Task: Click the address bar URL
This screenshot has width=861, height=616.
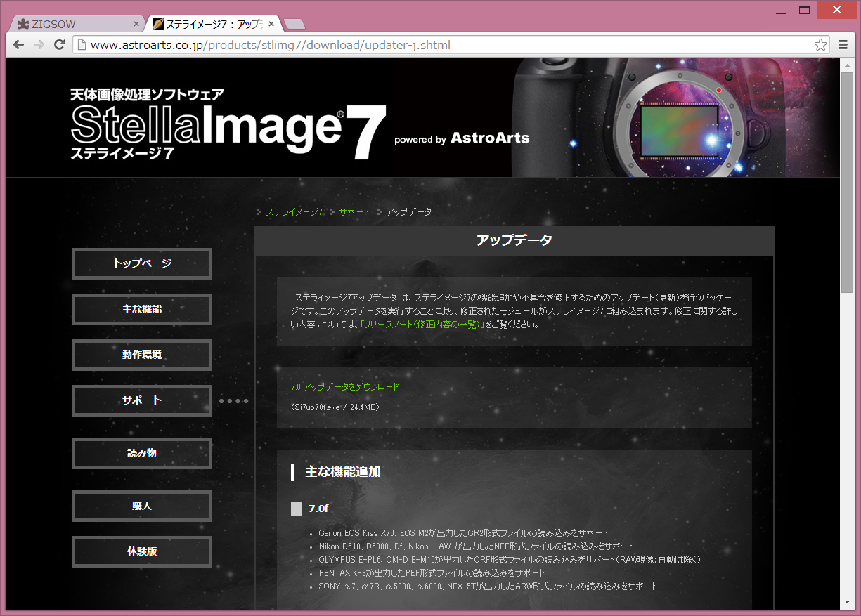Action: (x=271, y=45)
